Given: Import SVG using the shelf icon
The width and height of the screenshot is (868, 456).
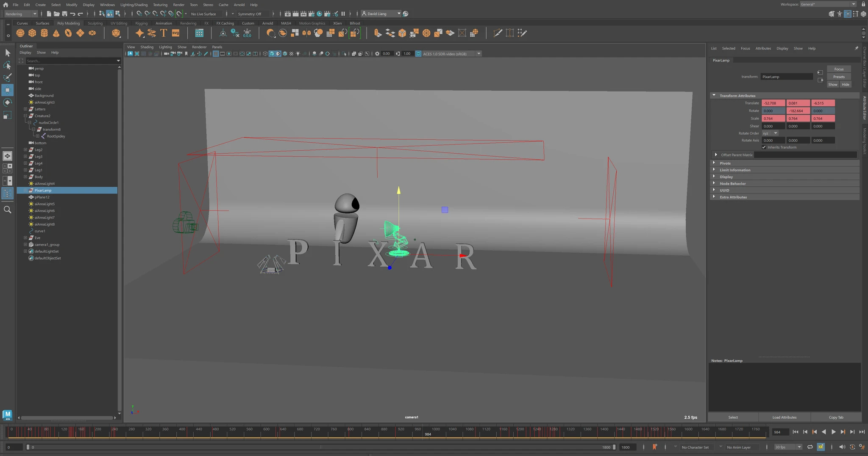Looking at the screenshot, I should [175, 33].
